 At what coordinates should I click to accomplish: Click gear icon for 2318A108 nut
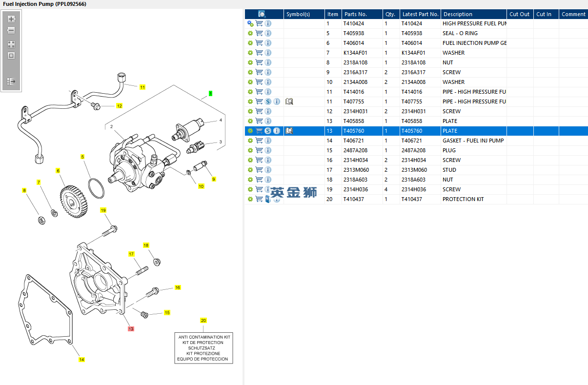coord(250,62)
